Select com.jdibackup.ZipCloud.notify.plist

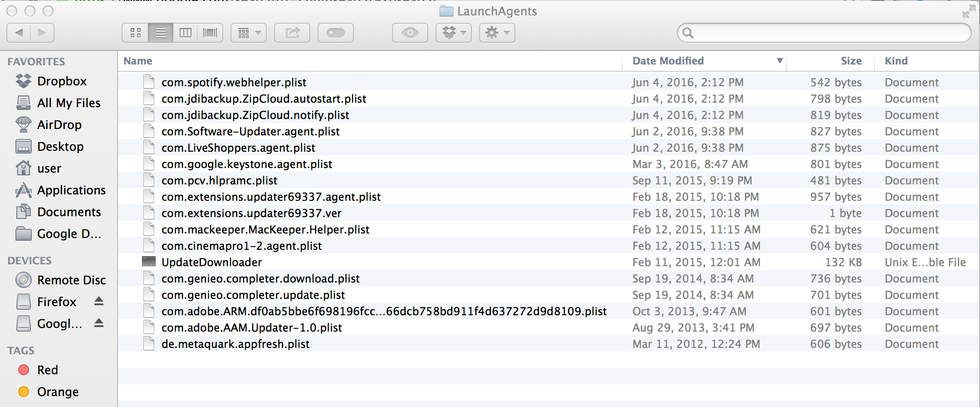coord(255,115)
